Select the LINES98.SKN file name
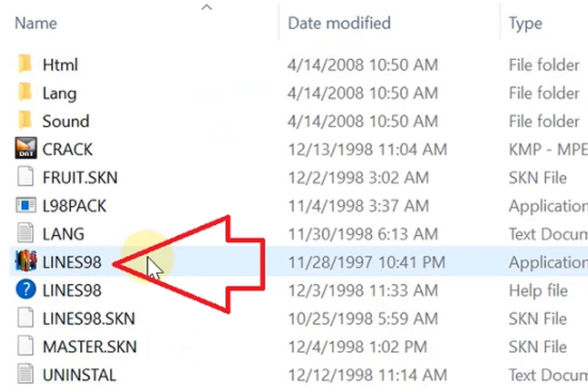Image resolution: width=588 pixels, height=392 pixels. coord(88,318)
